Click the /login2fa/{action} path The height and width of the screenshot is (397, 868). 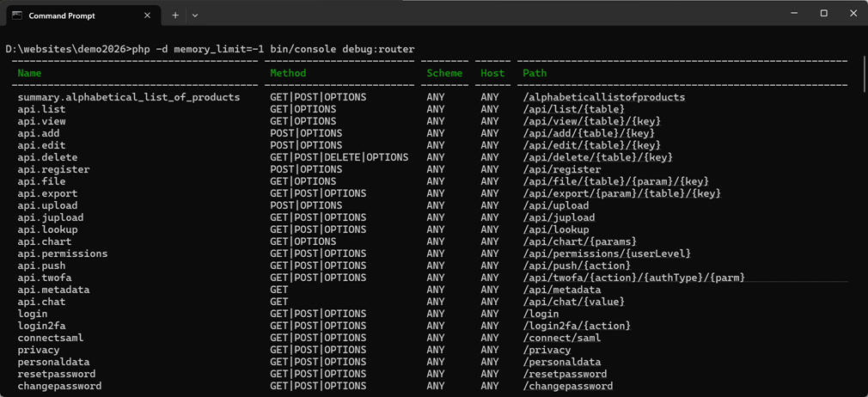pos(577,326)
